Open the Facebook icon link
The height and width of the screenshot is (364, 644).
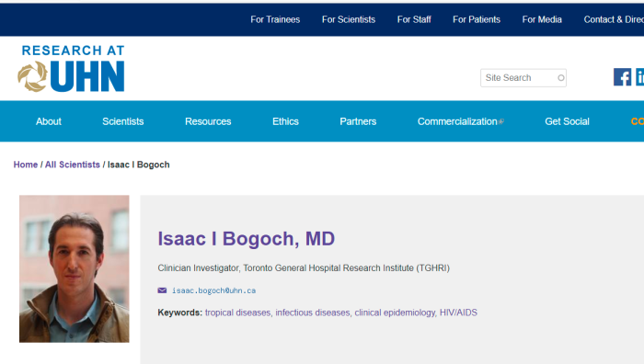[x=622, y=77]
